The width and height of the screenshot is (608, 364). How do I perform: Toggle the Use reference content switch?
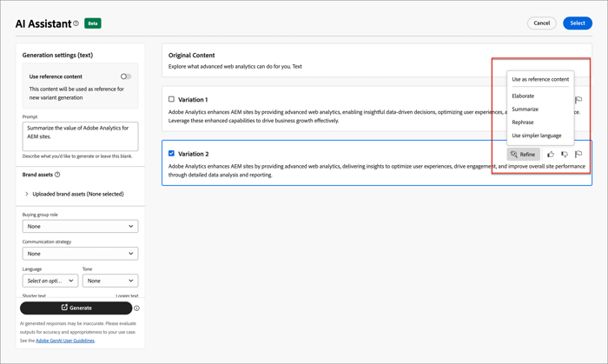tap(125, 76)
